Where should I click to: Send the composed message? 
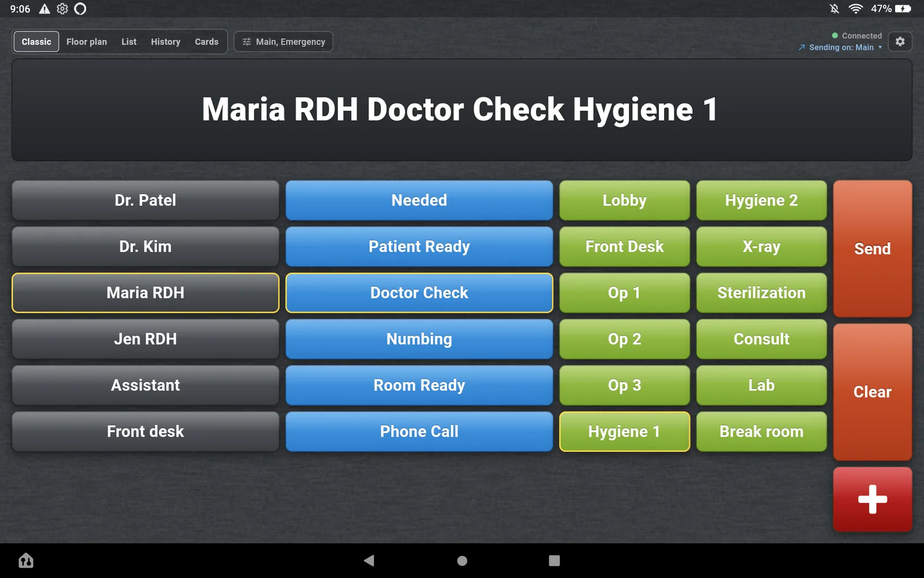pos(872,249)
